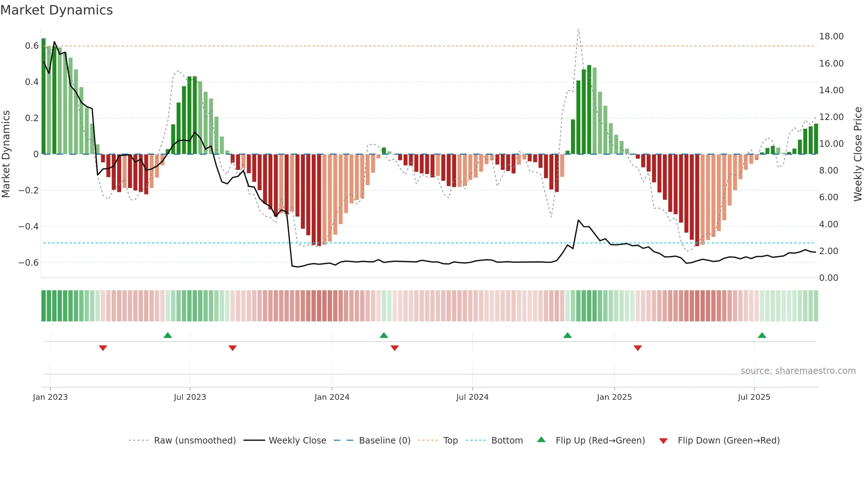Select the green flip-up marker near Nov 2024
The image size is (868, 488).
pos(567,335)
